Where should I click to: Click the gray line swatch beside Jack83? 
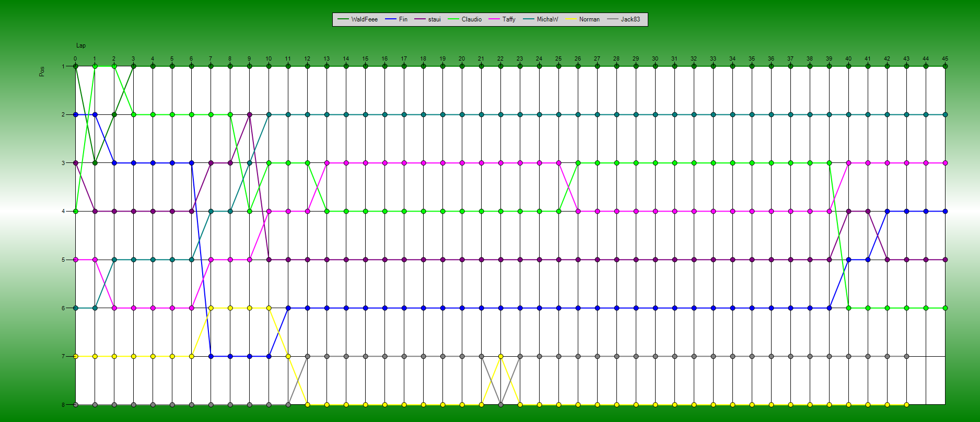click(613, 19)
